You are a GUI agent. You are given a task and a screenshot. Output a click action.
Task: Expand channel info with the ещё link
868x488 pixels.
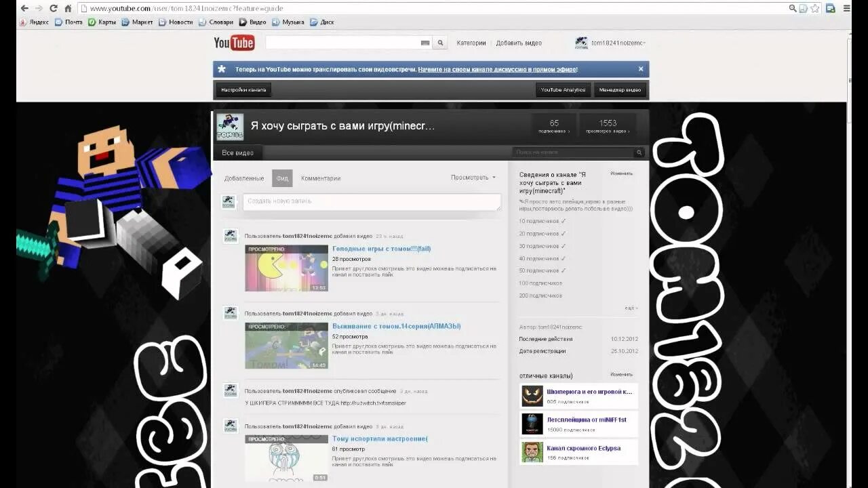[631, 308]
